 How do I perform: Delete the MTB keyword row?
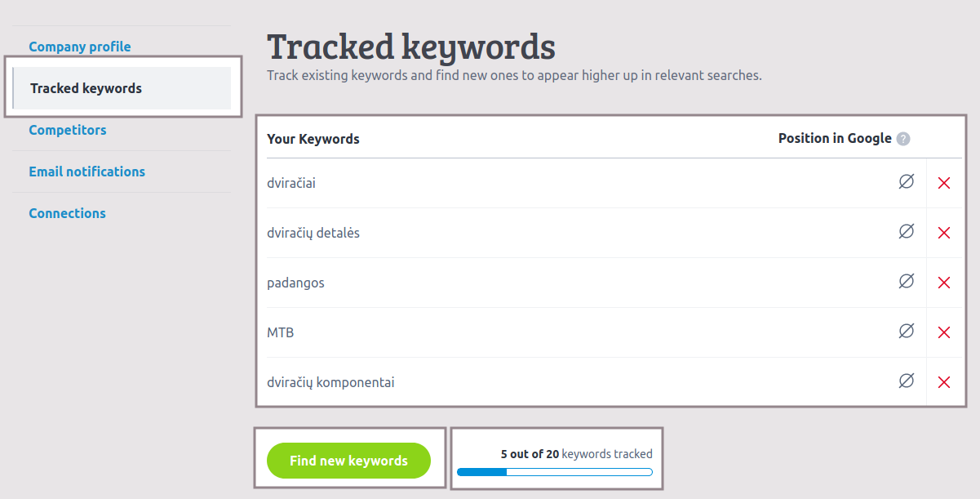click(x=944, y=333)
